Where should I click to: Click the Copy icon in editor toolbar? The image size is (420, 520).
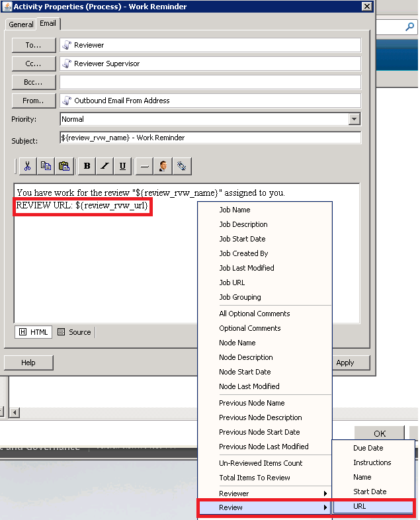(x=46, y=166)
